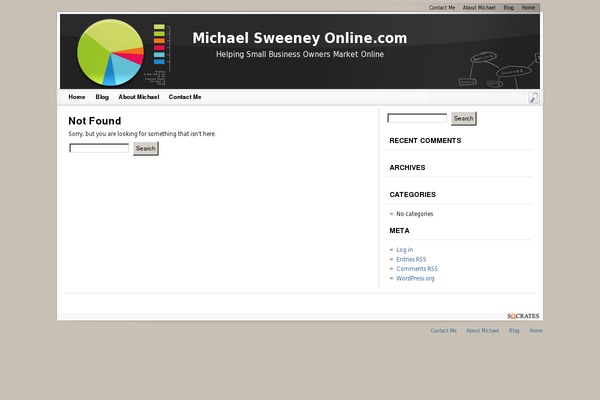The image size is (600, 400).
Task: Click the magnifier icon in navigation bar
Action: [534, 98]
